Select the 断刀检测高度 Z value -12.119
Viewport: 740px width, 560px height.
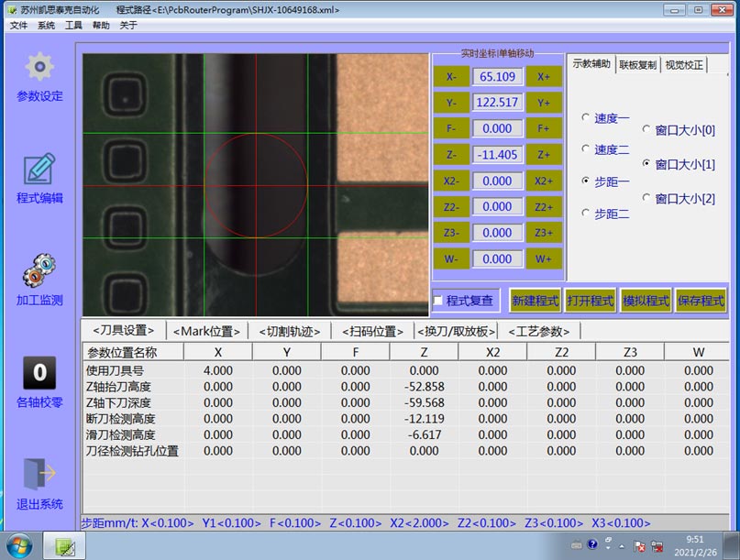click(424, 419)
